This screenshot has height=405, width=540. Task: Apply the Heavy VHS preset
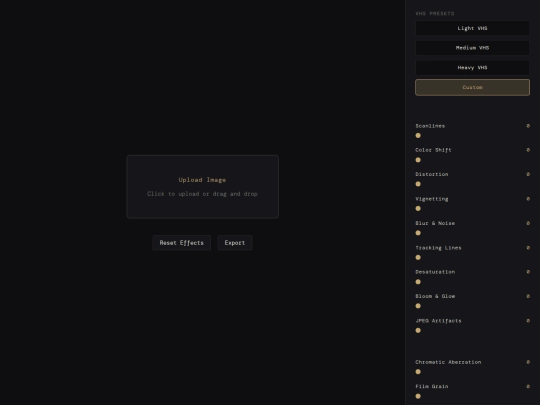pos(472,68)
